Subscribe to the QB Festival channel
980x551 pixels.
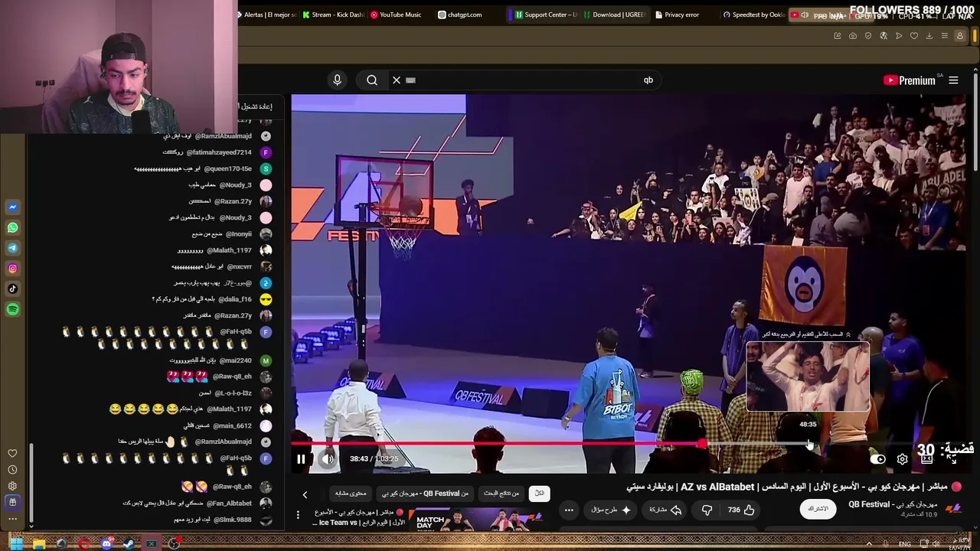[x=818, y=509]
